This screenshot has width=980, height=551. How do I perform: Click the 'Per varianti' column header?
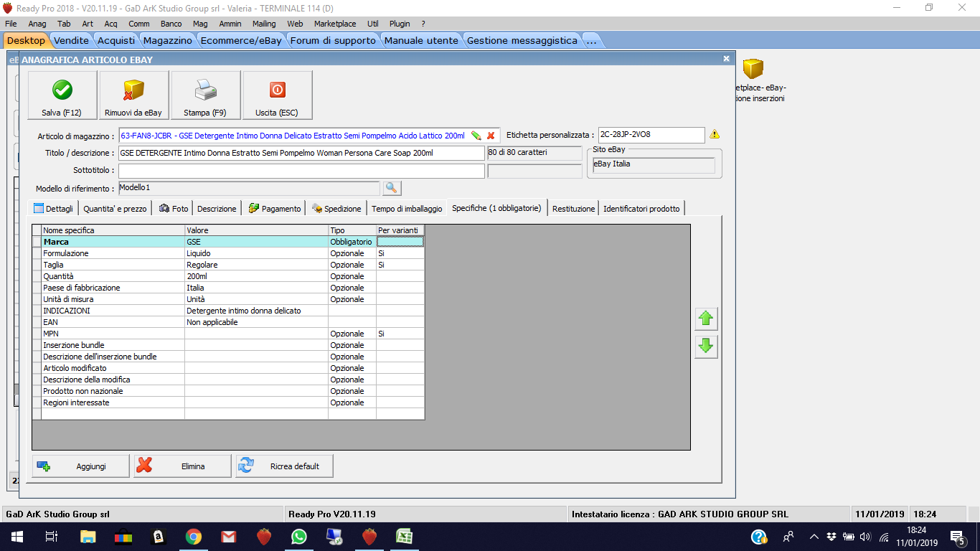pos(400,230)
